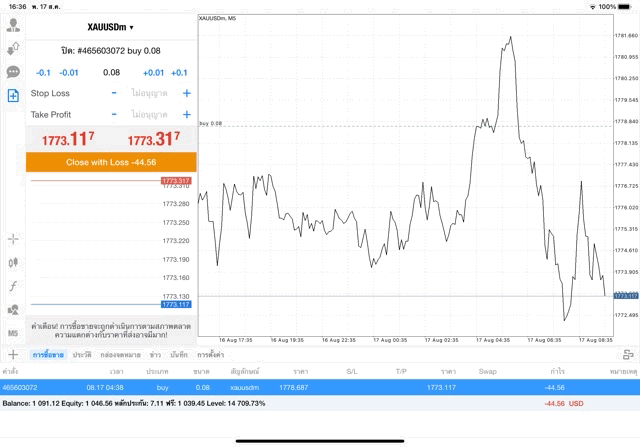This screenshot has height=447, width=640.
Task: Select position row 465603072 in trade list
Action: click(320, 387)
